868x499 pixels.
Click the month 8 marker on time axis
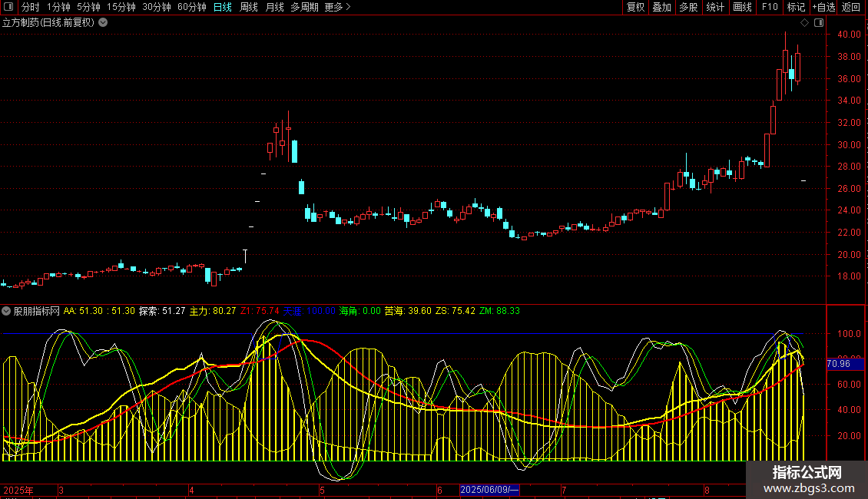707,490
